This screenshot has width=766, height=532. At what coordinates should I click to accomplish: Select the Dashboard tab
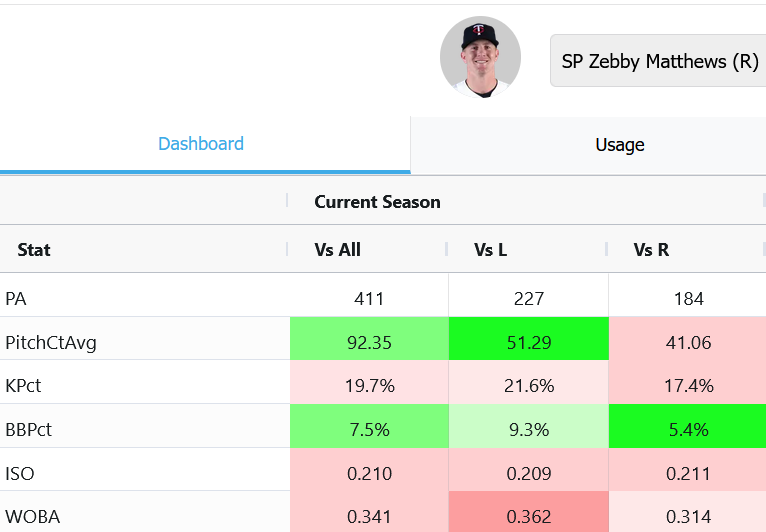(201, 144)
